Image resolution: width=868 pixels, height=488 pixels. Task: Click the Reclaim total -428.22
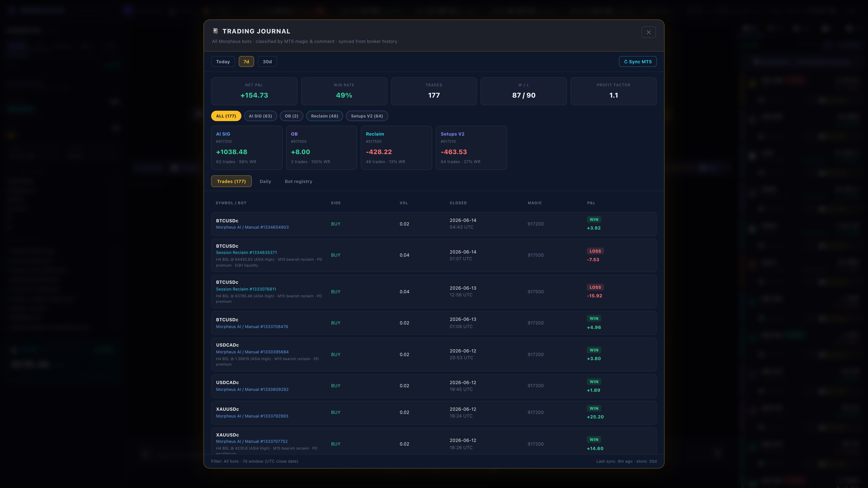[379, 152]
